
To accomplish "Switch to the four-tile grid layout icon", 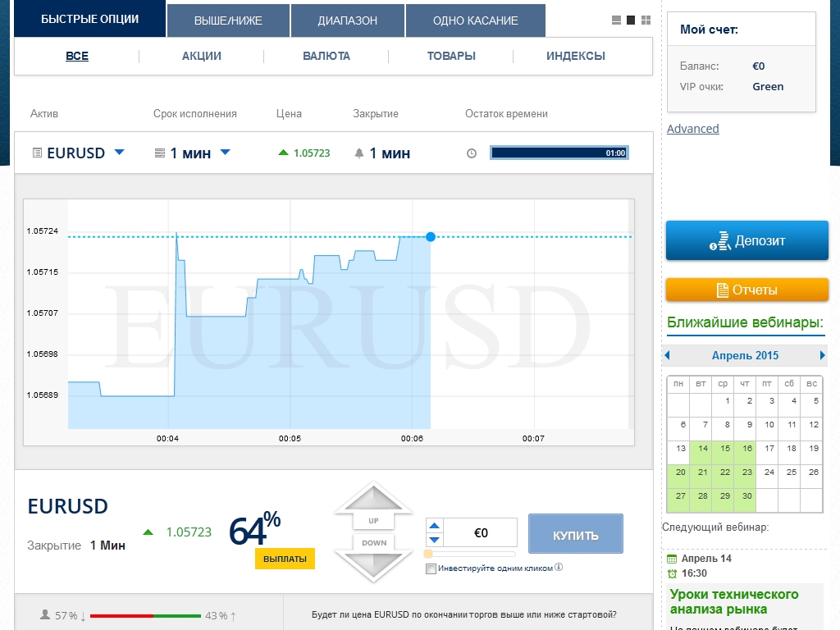I will (646, 20).
